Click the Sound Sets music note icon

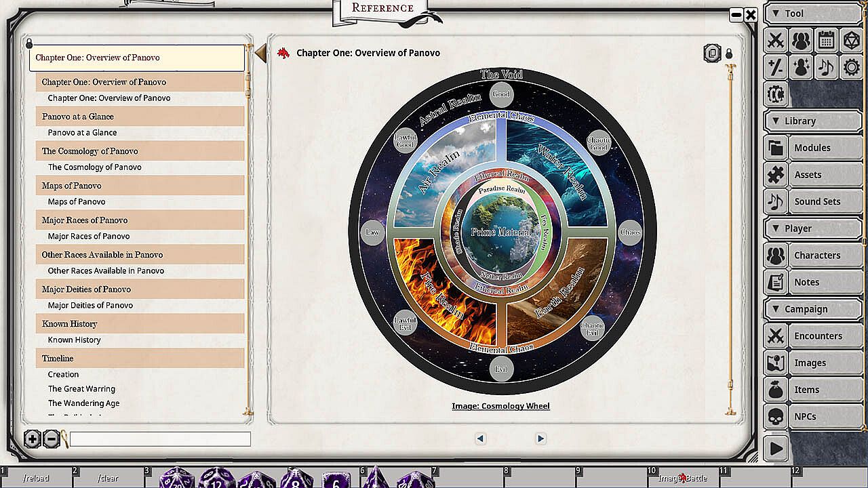(776, 201)
